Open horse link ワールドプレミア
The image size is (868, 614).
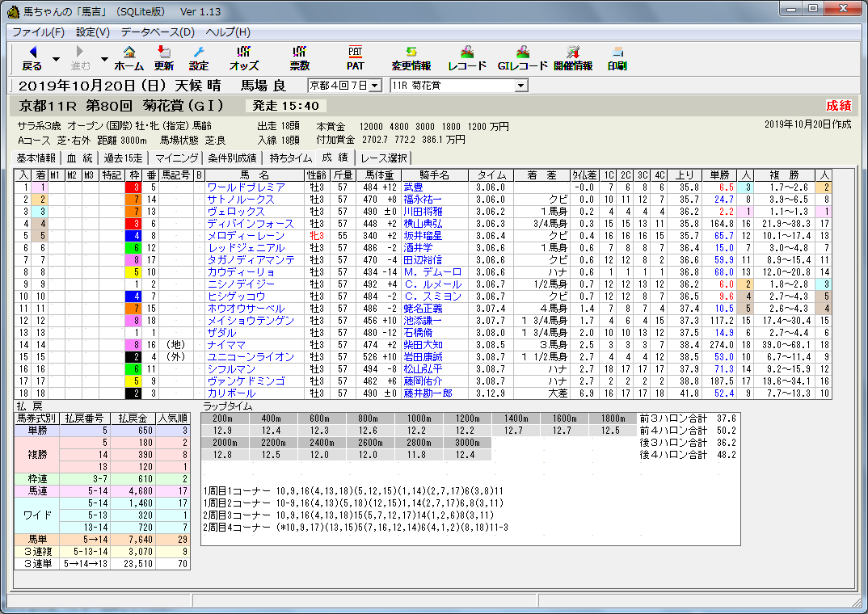246,187
